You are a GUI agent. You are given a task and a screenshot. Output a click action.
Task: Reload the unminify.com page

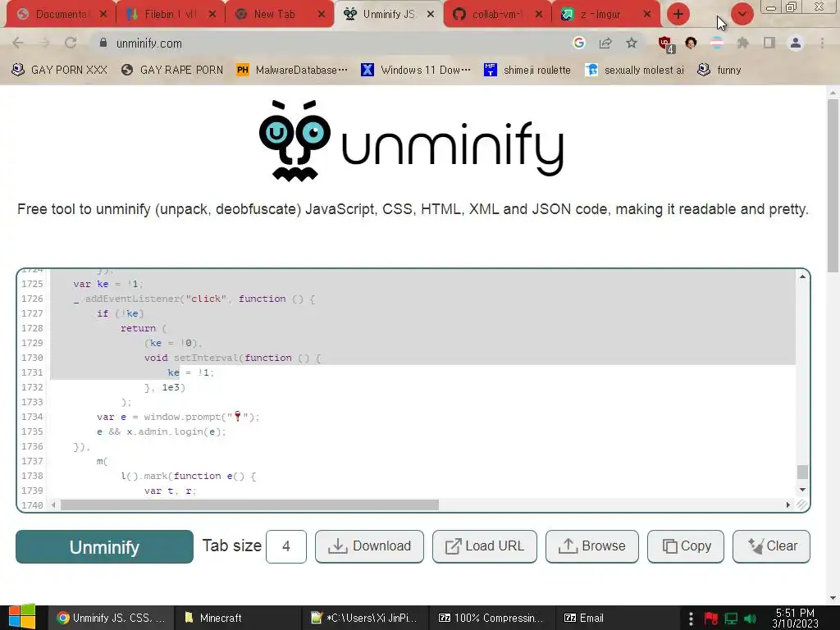click(71, 43)
